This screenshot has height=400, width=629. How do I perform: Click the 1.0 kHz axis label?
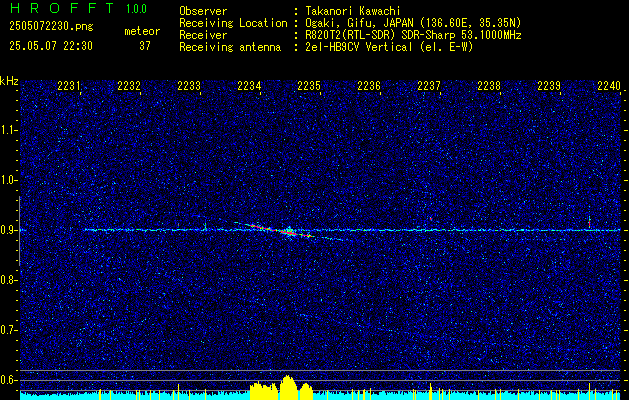(x=8, y=180)
